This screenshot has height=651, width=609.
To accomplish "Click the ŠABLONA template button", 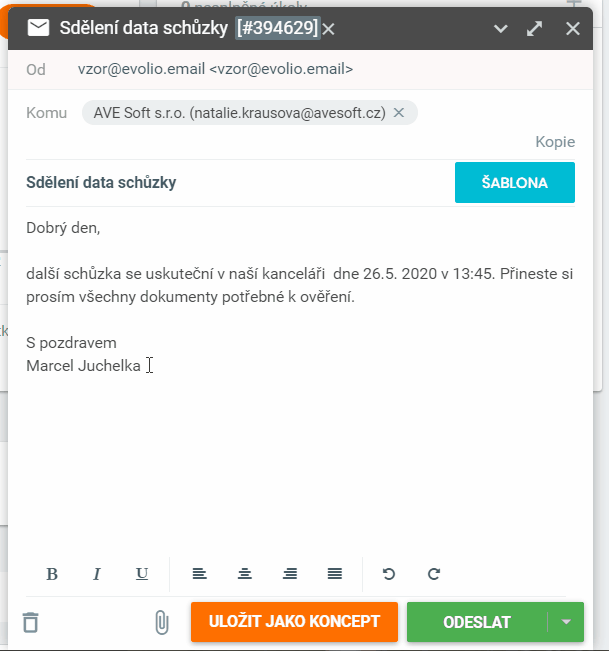I will click(515, 183).
